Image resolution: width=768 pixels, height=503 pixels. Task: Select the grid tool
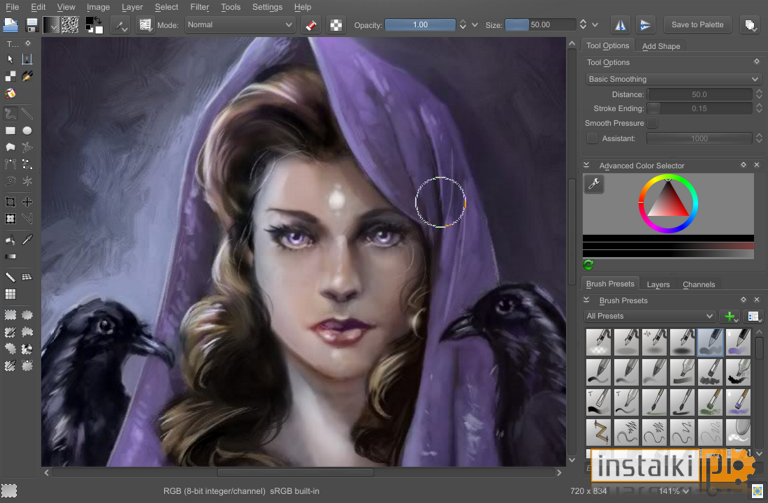[x=10, y=294]
